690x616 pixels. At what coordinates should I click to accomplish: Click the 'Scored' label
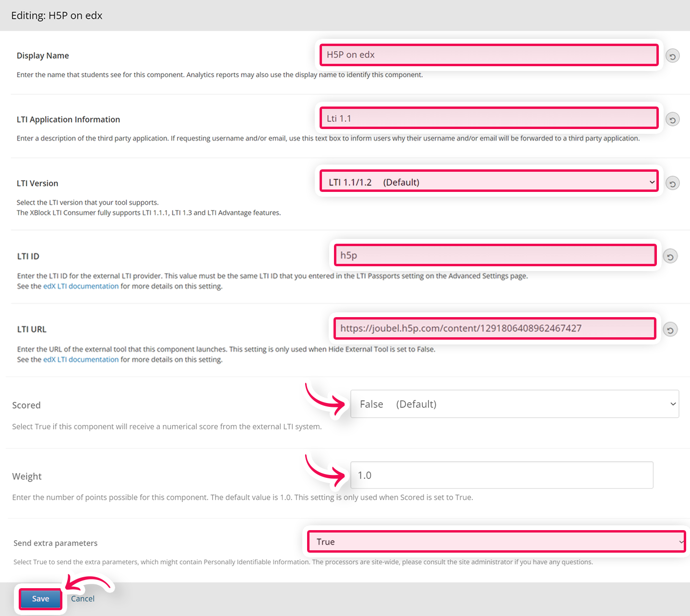pos(26,405)
